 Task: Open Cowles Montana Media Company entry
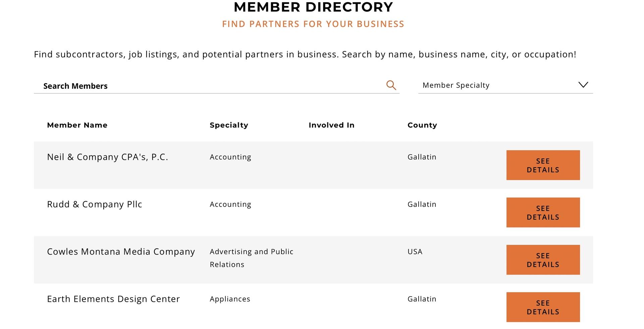pyautogui.click(x=121, y=252)
